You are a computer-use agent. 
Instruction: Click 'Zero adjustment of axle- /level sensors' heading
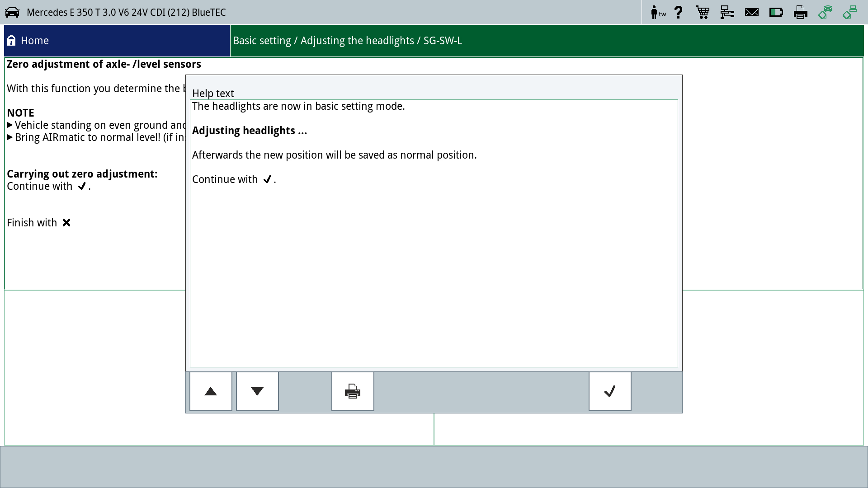click(104, 64)
